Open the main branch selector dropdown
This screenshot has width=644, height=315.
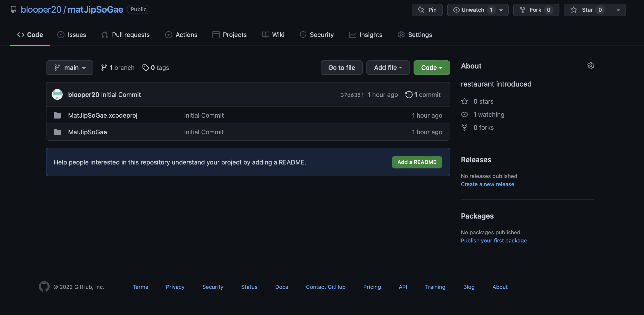(x=69, y=67)
